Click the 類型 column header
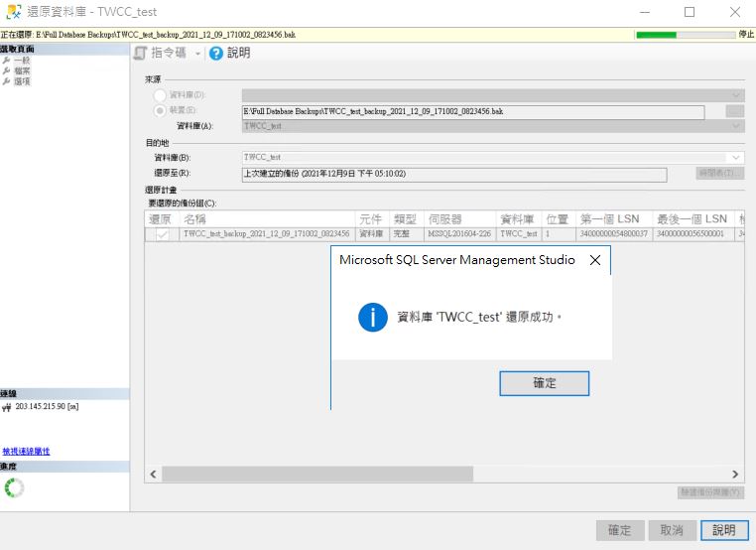 pos(407,219)
